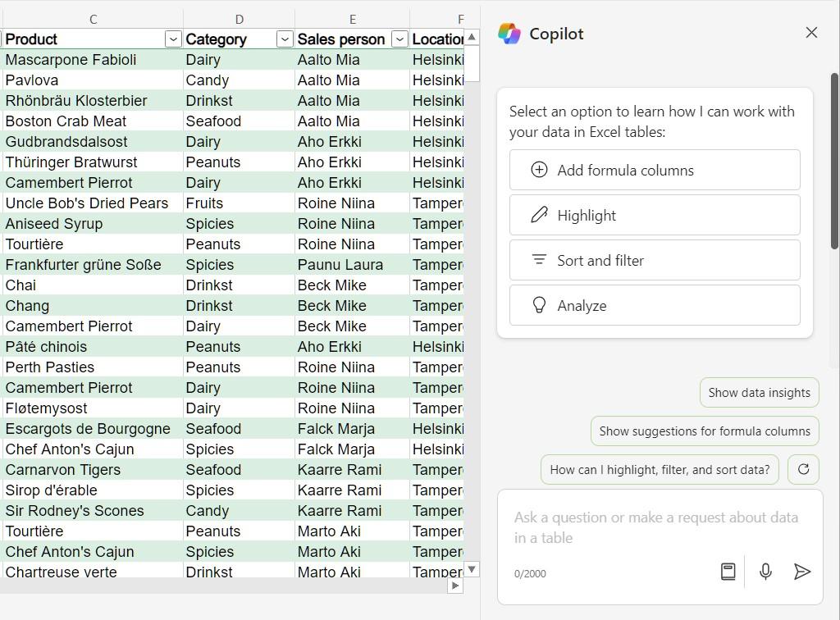Choose the Highlight option
This screenshot has height=620, width=840.
click(x=654, y=215)
